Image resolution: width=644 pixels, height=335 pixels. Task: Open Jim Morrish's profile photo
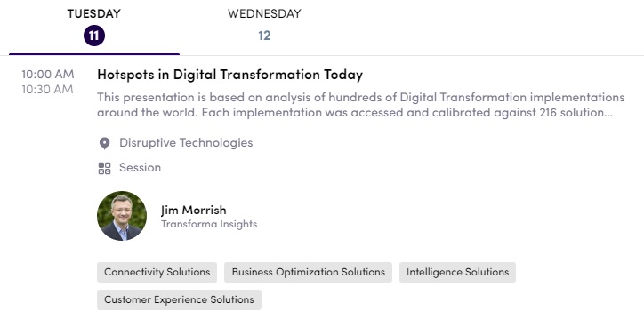[x=122, y=216]
